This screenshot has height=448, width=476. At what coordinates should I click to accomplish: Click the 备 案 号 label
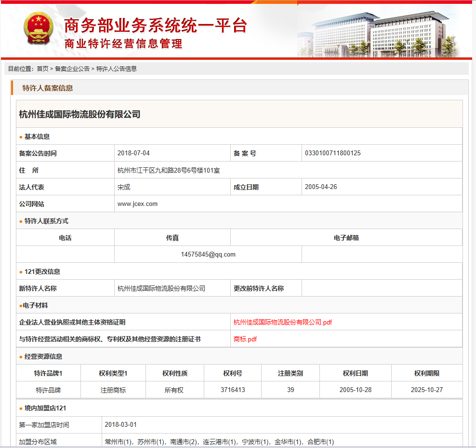coord(245,153)
